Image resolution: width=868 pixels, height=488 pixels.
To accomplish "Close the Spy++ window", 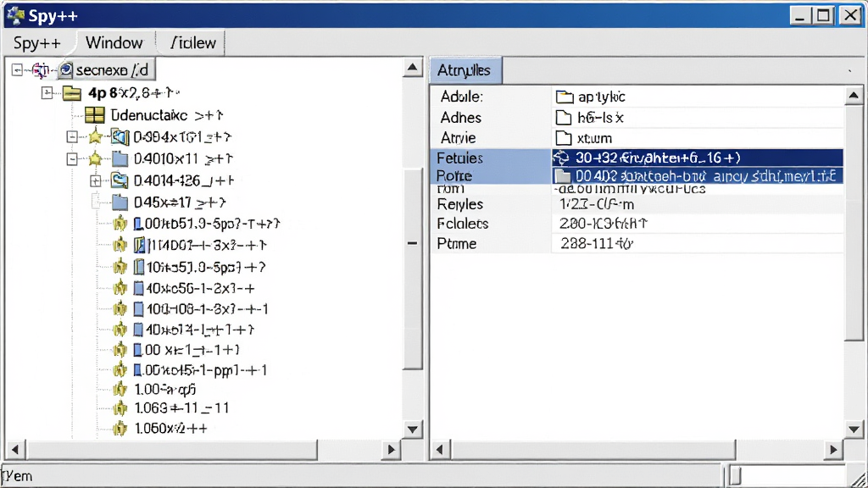I will (x=849, y=15).
